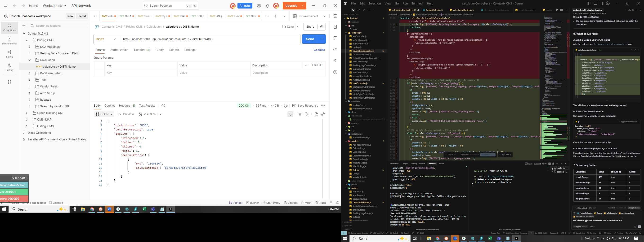The image size is (644, 242).
Task: Open the Documentation icon in Postman's right sidebar
Action: [x=335, y=27]
